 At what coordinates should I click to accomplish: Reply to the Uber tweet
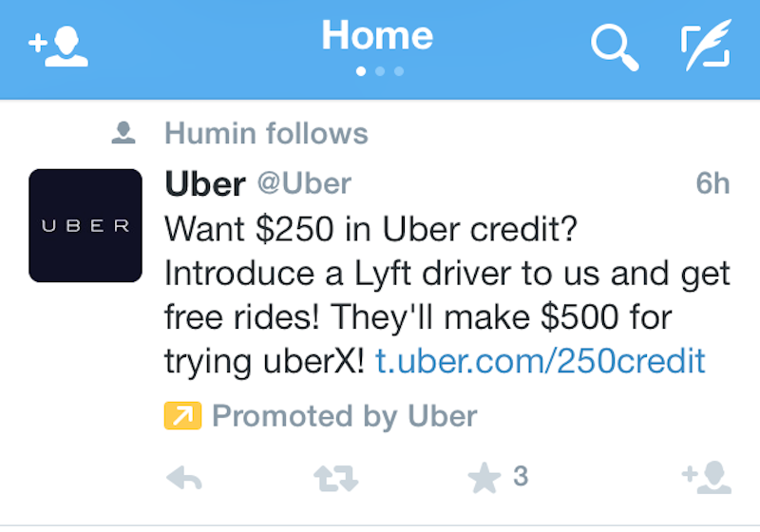183,478
